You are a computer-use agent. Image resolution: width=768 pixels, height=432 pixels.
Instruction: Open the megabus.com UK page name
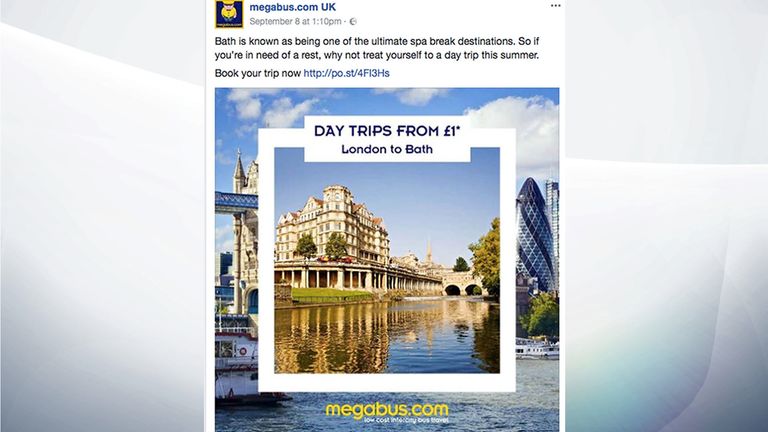click(292, 7)
